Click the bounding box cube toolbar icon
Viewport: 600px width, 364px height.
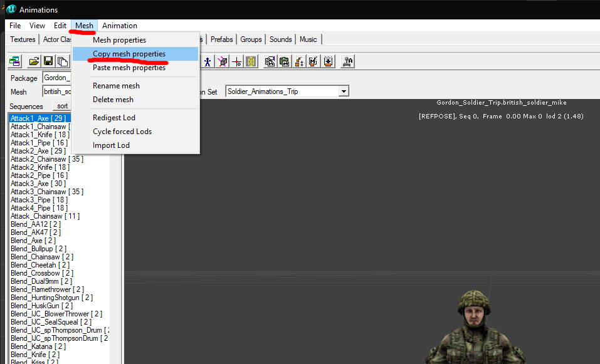(x=223, y=61)
